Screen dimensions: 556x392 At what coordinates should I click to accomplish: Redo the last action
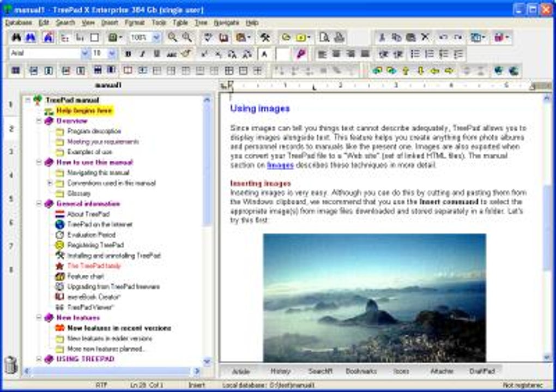click(x=458, y=37)
